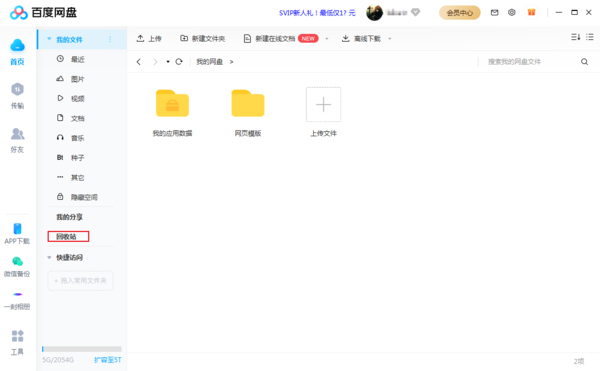Click the 上传 upload button
600x371 pixels.
coord(149,39)
